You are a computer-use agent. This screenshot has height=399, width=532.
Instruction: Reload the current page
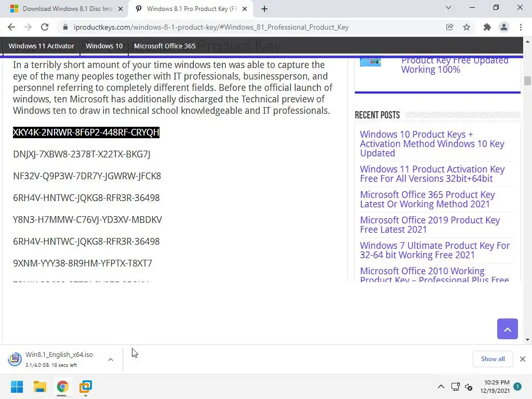(x=45, y=27)
